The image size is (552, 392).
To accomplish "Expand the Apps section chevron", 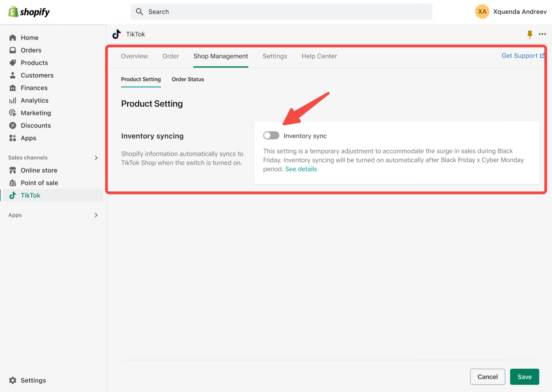I will click(x=96, y=215).
